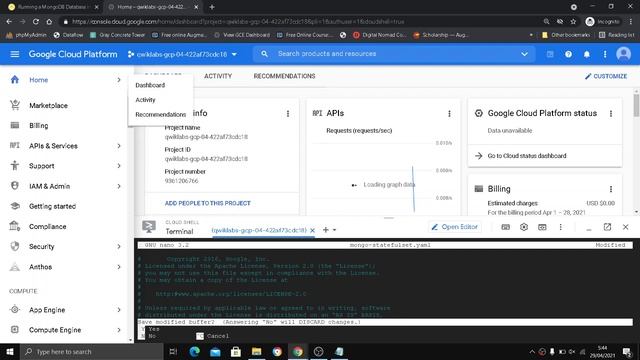The width and height of the screenshot is (640, 360).
Task: Click the Windows search box
Action: point(91,351)
